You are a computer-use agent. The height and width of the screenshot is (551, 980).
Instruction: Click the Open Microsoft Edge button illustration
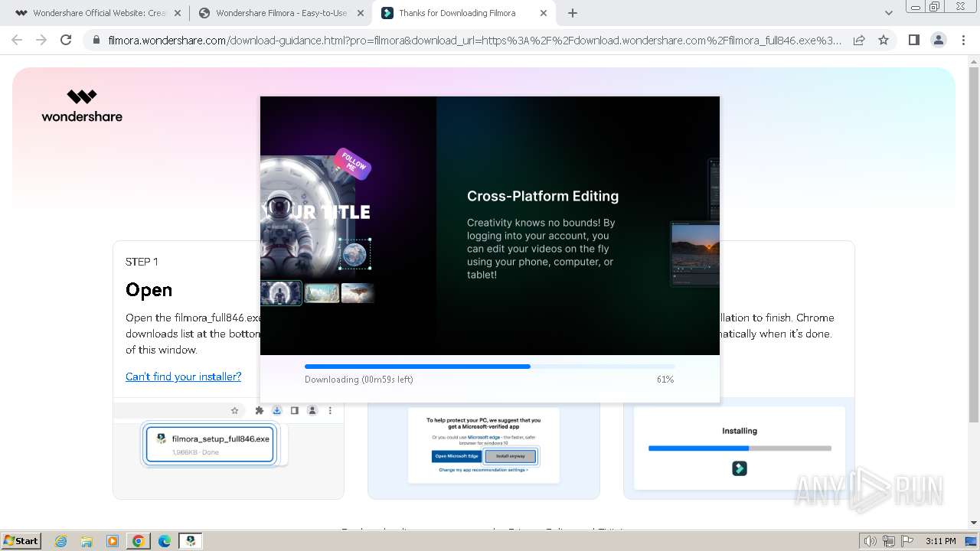point(457,456)
